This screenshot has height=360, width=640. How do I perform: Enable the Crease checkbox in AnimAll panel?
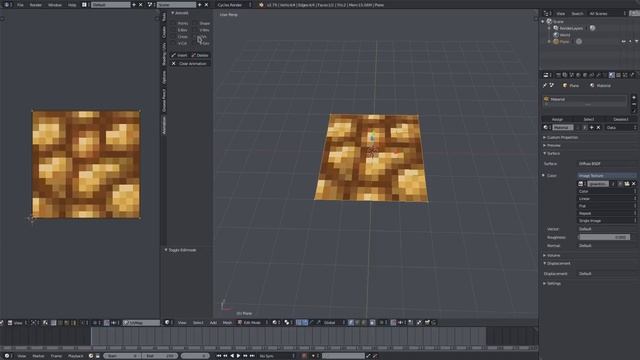coord(173,37)
